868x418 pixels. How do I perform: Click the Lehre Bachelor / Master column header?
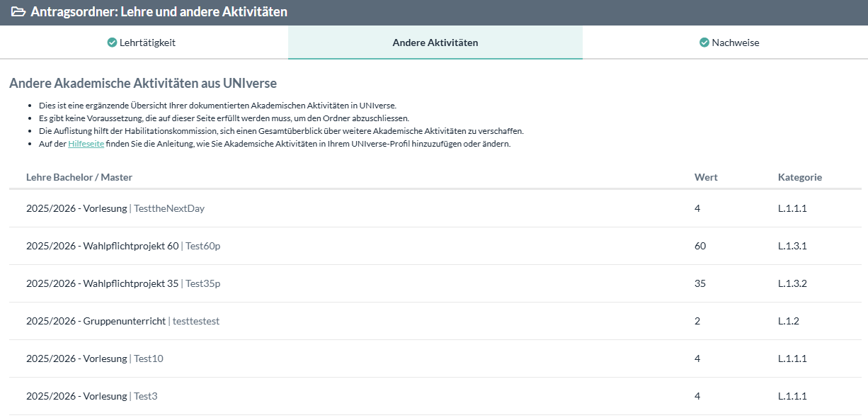(79, 177)
